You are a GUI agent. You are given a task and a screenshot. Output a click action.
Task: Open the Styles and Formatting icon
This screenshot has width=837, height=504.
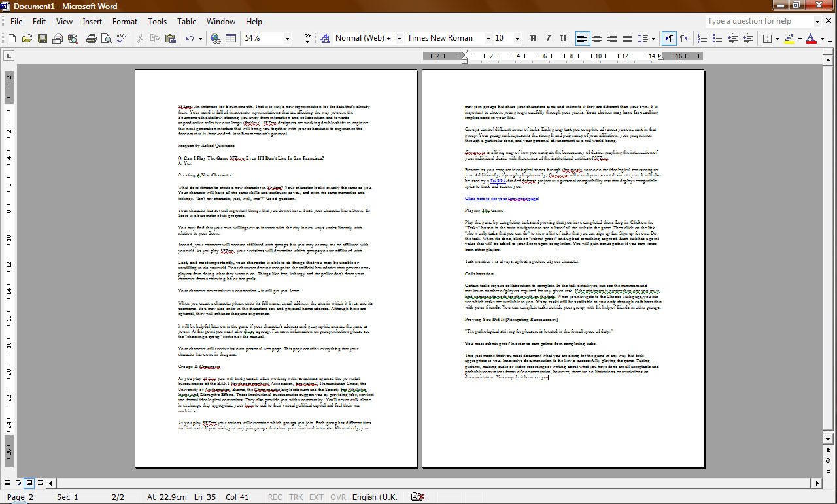point(324,39)
